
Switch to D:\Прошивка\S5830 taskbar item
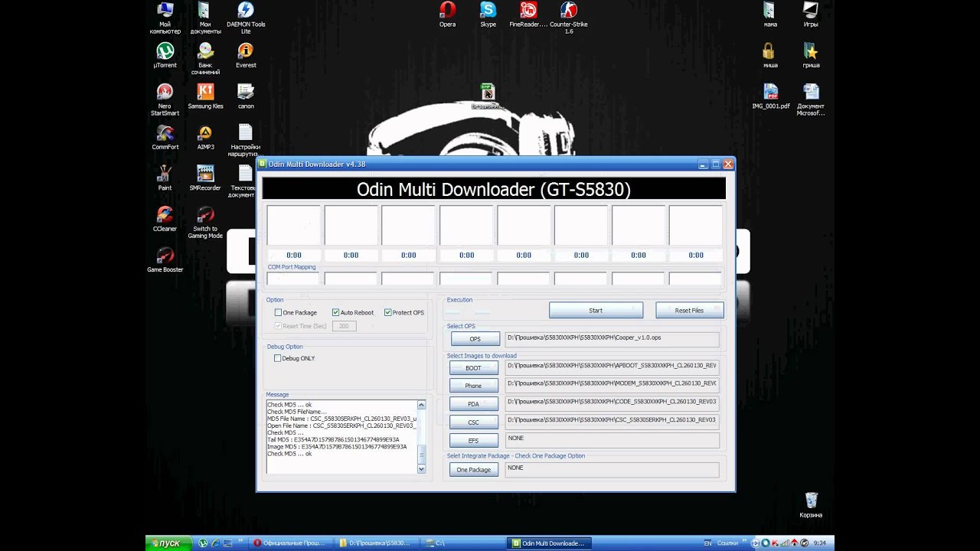(375, 543)
